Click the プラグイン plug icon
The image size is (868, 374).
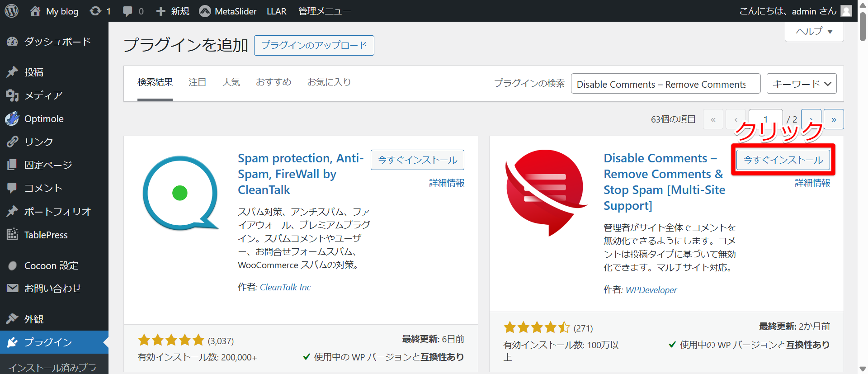click(12, 342)
